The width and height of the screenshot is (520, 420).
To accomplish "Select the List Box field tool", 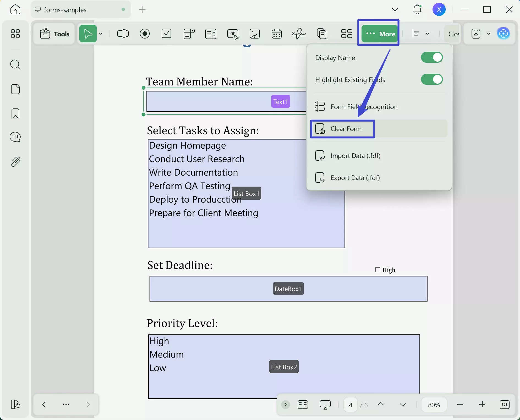I will pos(210,34).
